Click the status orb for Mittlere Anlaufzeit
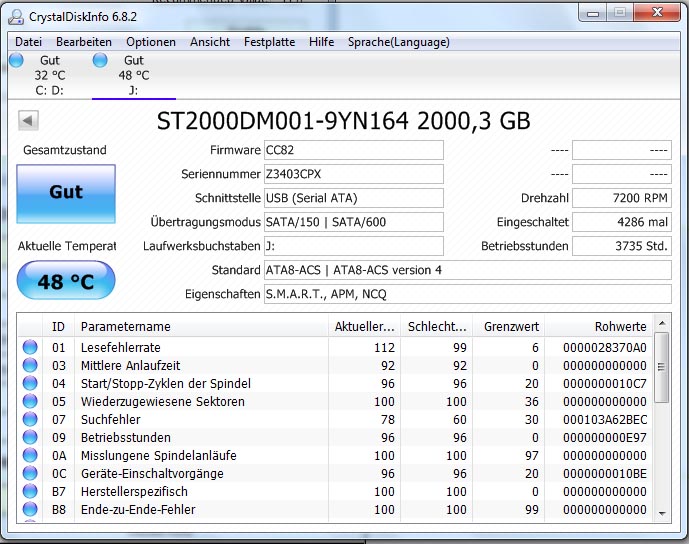Viewport: 689px width, 544px height. tap(30, 365)
